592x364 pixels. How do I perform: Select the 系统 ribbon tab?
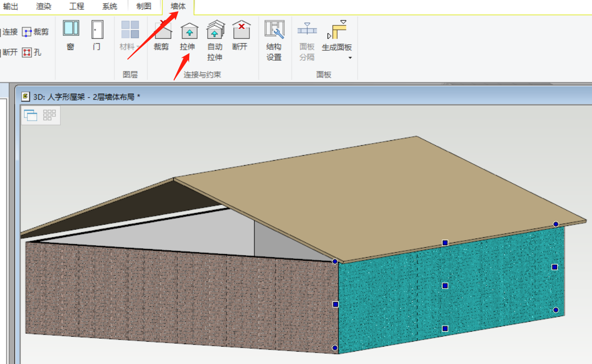pyautogui.click(x=110, y=6)
